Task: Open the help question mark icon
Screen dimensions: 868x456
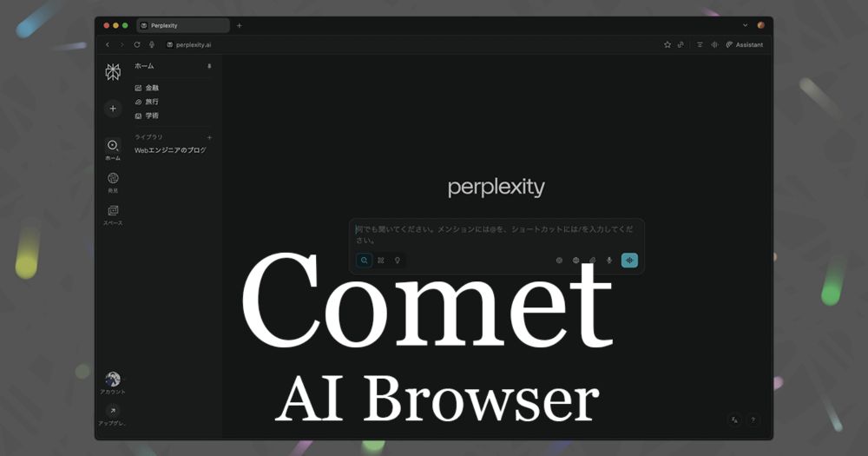Action: pyautogui.click(x=753, y=420)
